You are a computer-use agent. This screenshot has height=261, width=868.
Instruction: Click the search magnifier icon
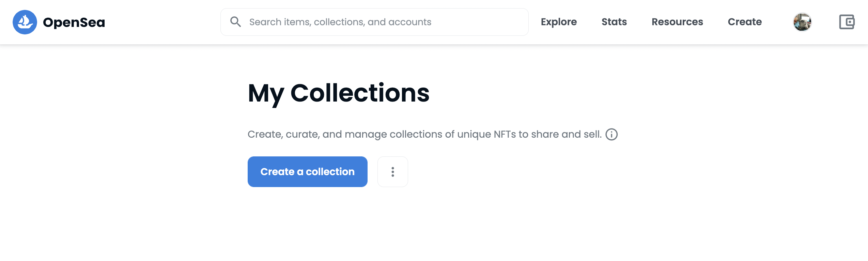click(x=235, y=22)
